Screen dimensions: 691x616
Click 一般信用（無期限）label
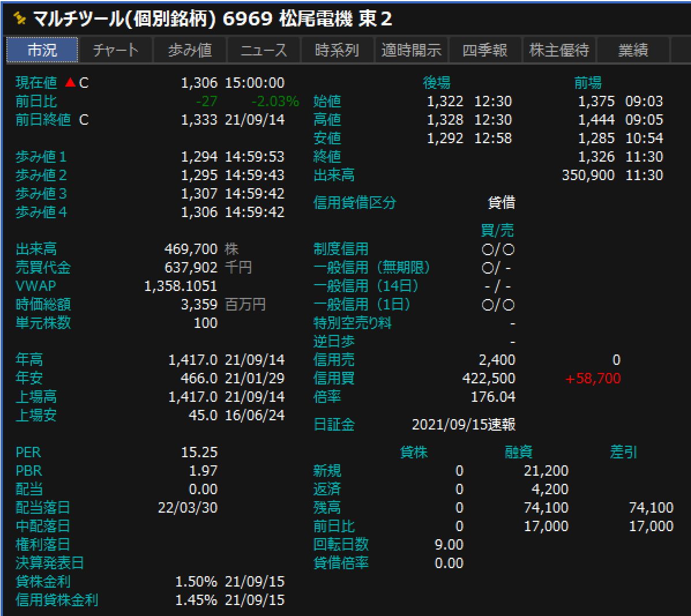pyautogui.click(x=372, y=267)
